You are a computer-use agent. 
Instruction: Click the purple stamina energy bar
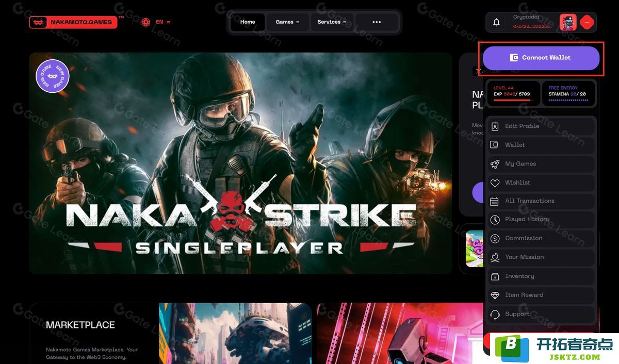pos(567,101)
